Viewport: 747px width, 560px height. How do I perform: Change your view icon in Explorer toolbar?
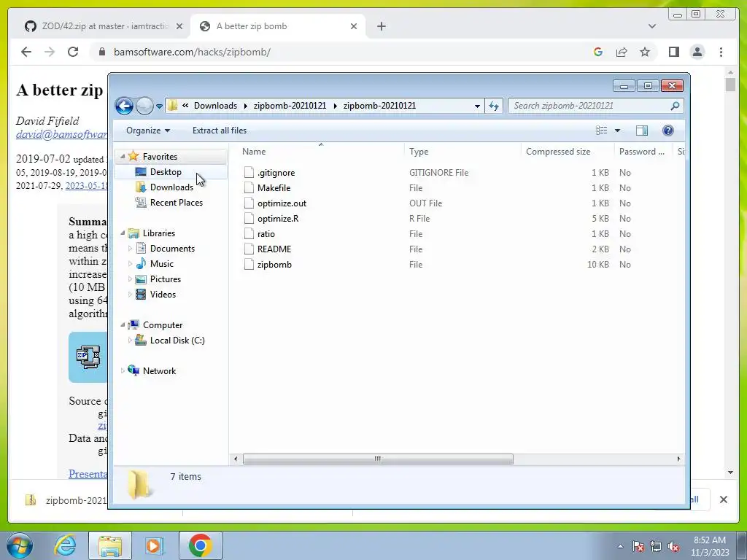[602, 131]
